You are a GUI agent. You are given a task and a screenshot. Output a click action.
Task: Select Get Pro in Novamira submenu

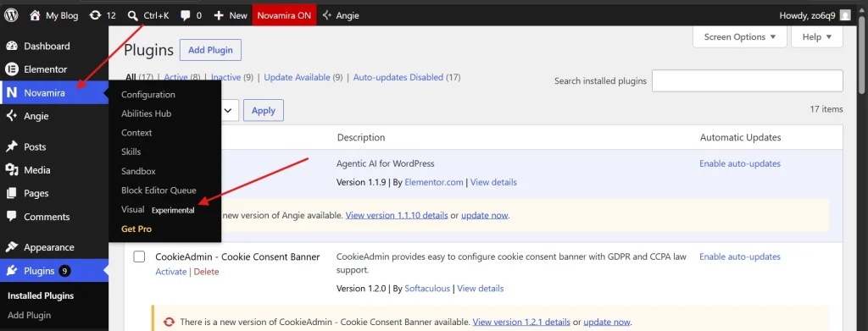pyautogui.click(x=136, y=229)
